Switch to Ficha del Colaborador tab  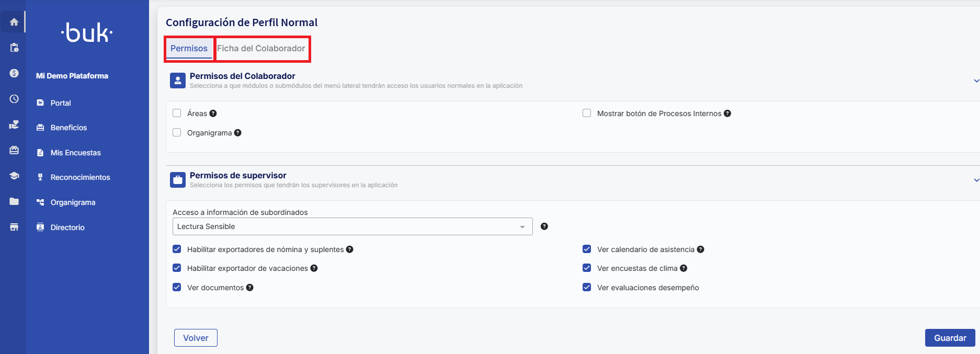(x=261, y=49)
